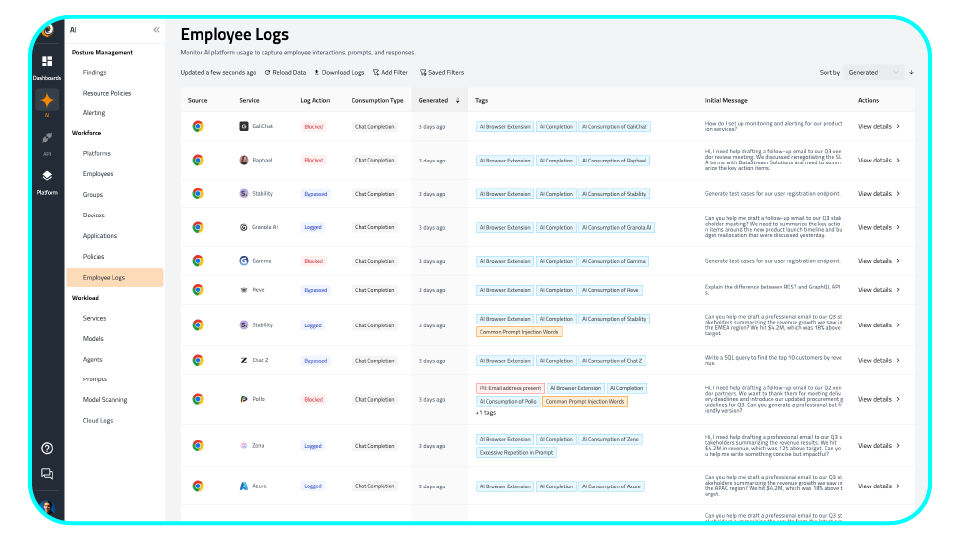Click the Reload Data button

[x=285, y=72]
